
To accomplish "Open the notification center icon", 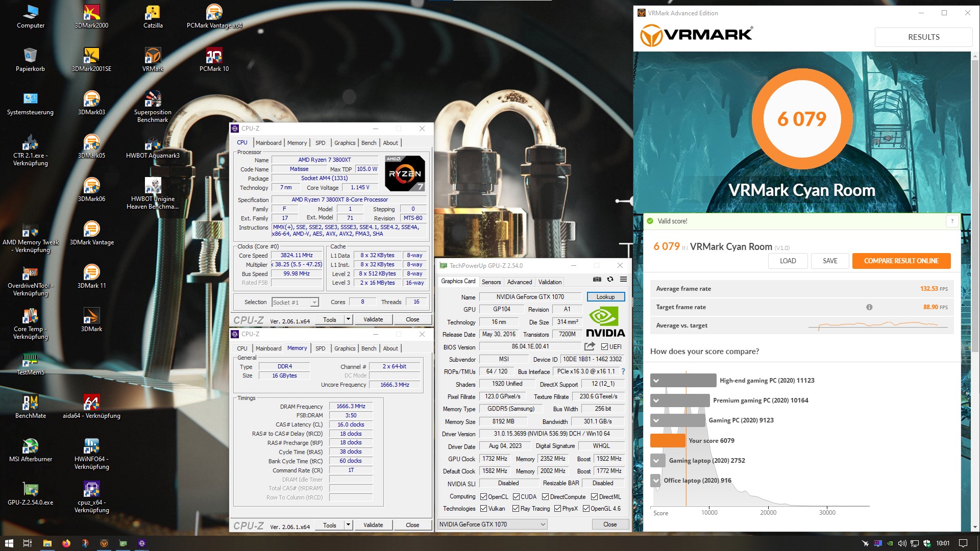I will point(963,543).
